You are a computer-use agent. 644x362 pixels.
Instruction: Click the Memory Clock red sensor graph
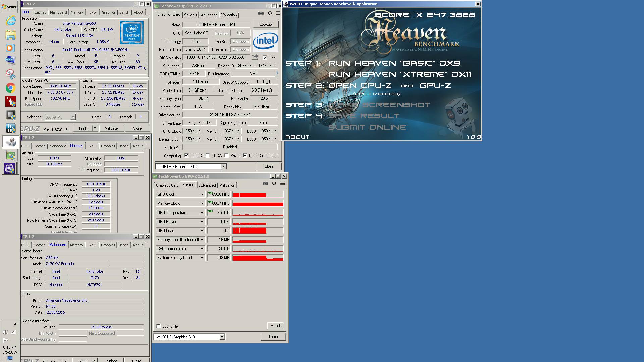[258, 203]
